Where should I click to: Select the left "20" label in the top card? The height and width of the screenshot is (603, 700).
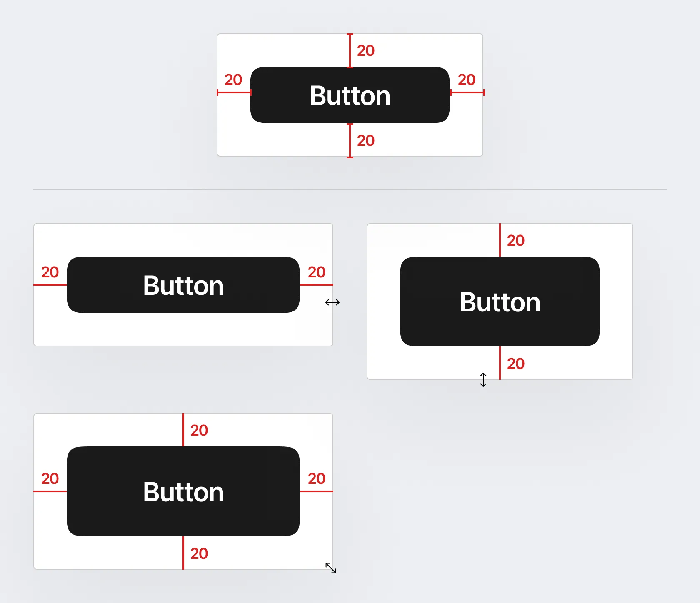(x=233, y=80)
